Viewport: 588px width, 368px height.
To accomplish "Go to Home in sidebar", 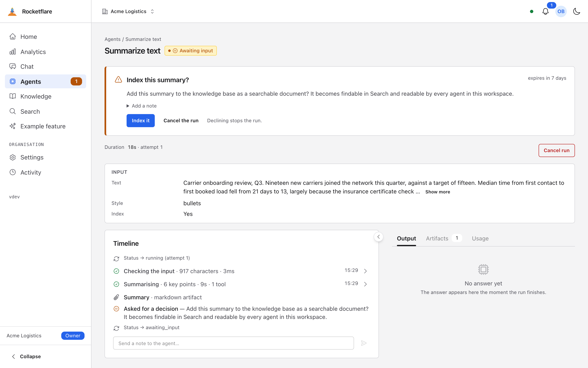I will (x=46, y=37).
